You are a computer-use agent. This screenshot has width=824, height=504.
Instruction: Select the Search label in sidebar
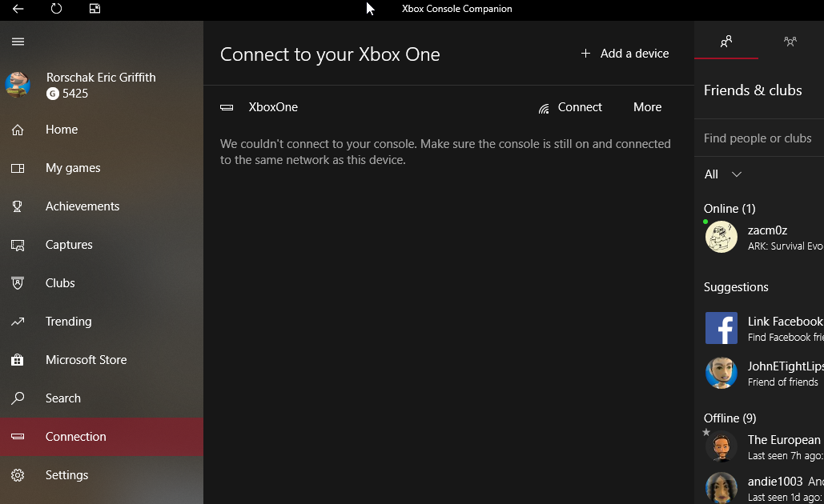coord(63,398)
